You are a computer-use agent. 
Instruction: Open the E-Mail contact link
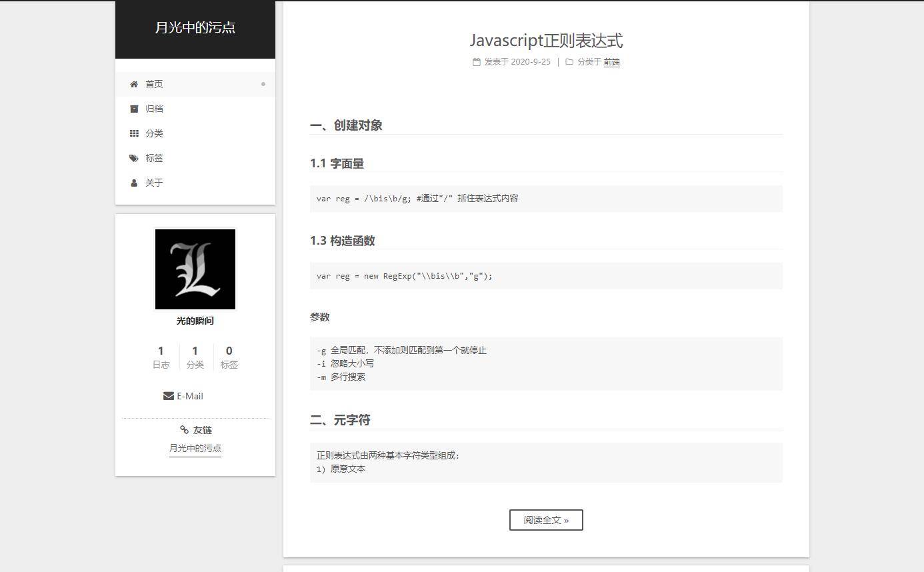[x=189, y=395]
